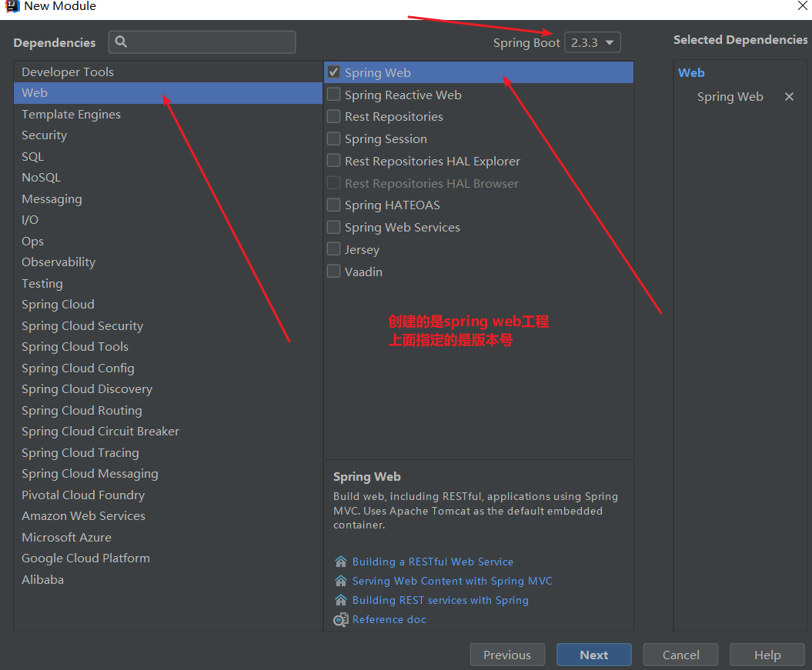Tick the Vaadin checkbox

point(334,272)
